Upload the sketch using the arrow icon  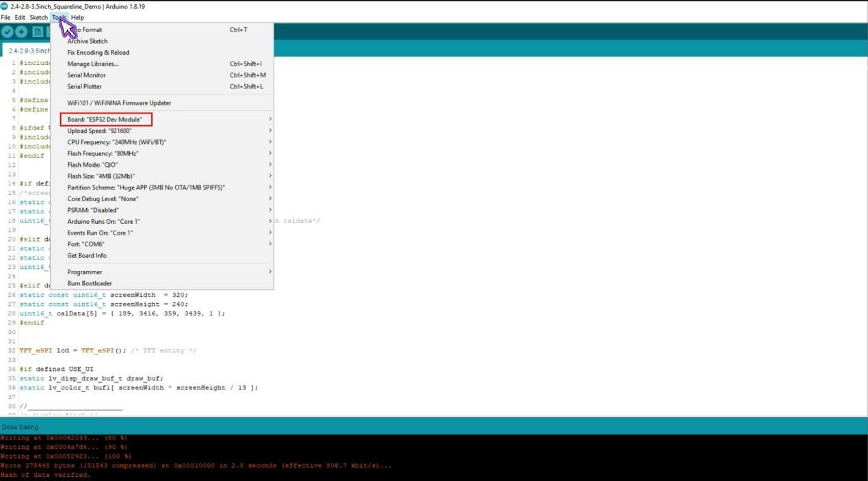21,31
